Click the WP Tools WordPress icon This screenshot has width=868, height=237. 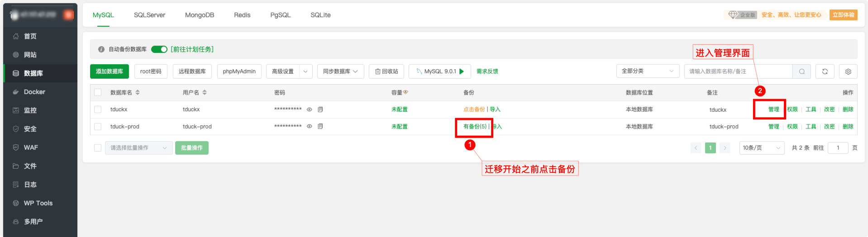(16, 203)
